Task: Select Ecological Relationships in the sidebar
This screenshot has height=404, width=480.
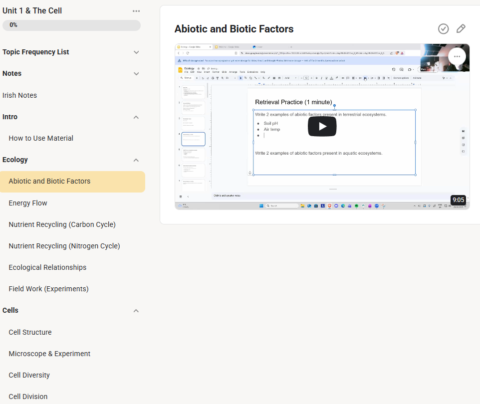Action: pyautogui.click(x=48, y=267)
